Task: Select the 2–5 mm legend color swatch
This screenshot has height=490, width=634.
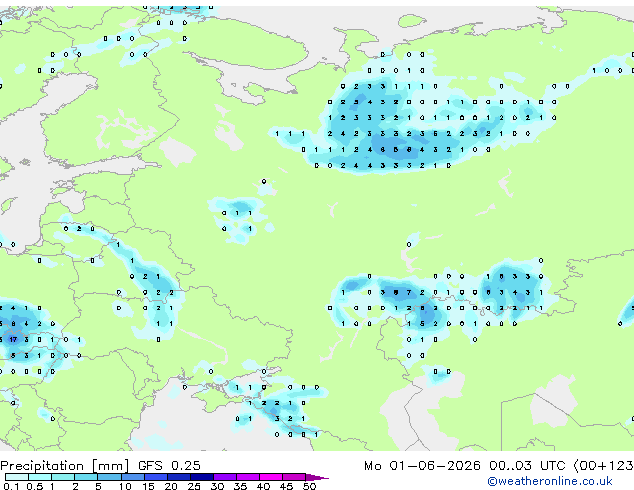Action: pyautogui.click(x=86, y=477)
